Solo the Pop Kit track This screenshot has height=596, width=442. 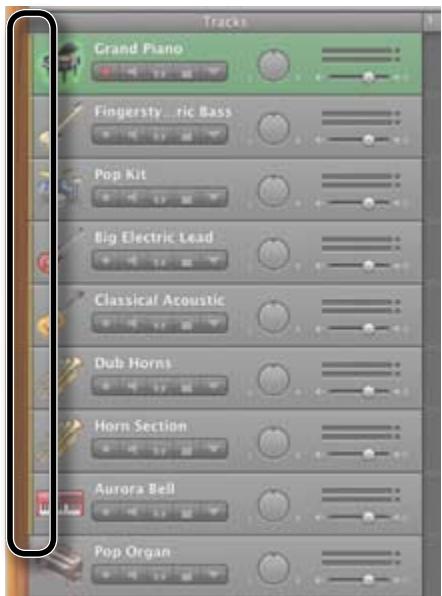click(x=159, y=198)
